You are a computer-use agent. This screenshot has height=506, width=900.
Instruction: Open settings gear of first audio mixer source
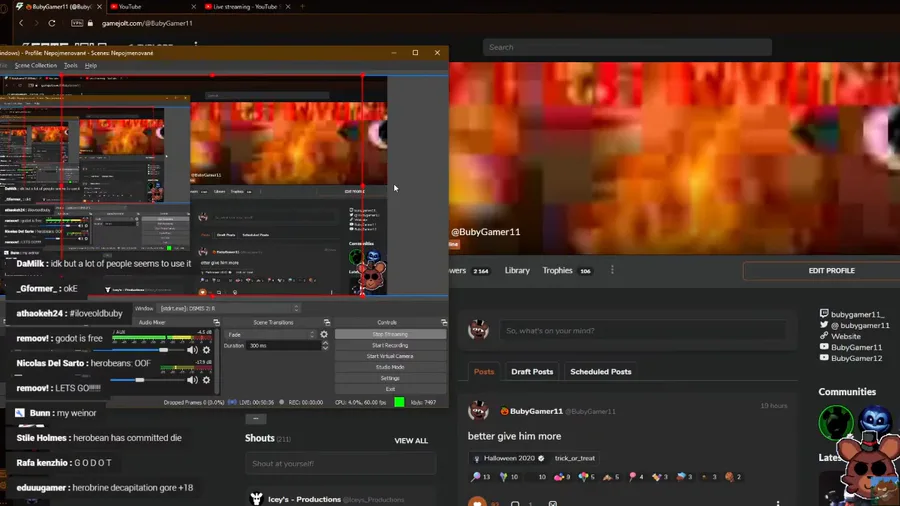[x=207, y=350]
